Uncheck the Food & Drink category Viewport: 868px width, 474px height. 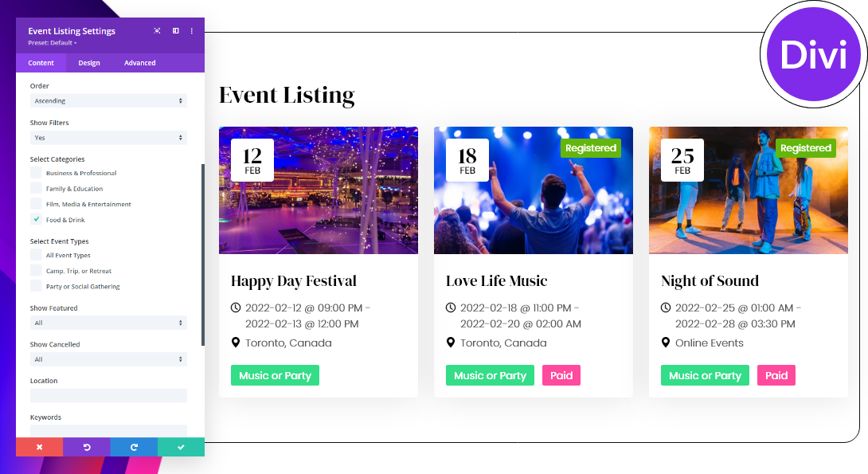tap(36, 220)
